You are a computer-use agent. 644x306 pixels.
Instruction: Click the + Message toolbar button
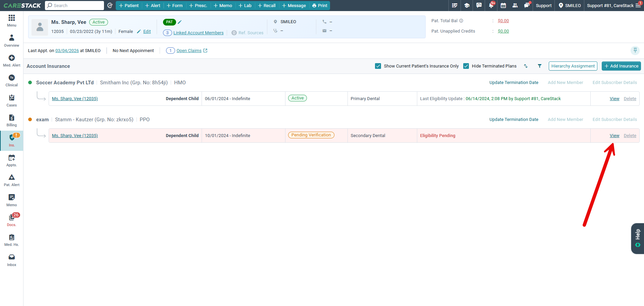point(294,5)
